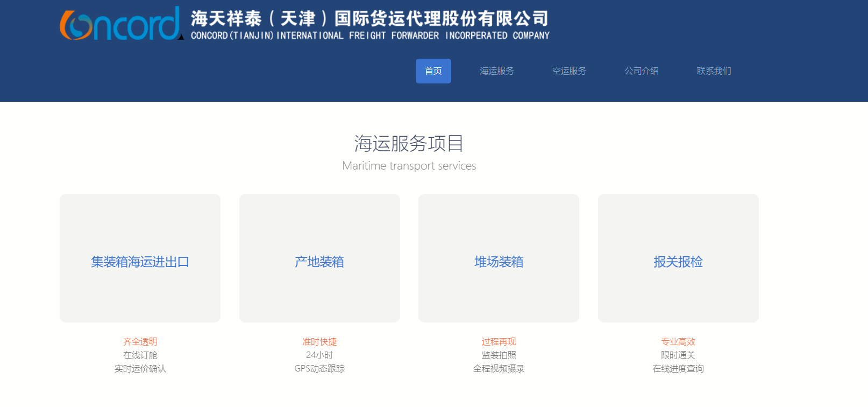Image resolution: width=868 pixels, height=407 pixels.
Task: Click the Maritime transport services subtitle
Action: (409, 166)
